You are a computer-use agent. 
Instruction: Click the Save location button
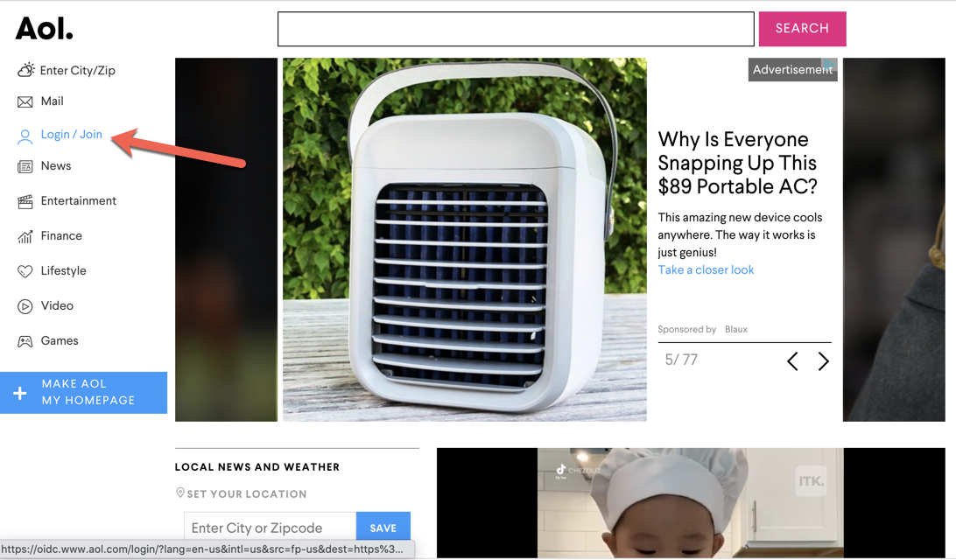click(x=383, y=528)
